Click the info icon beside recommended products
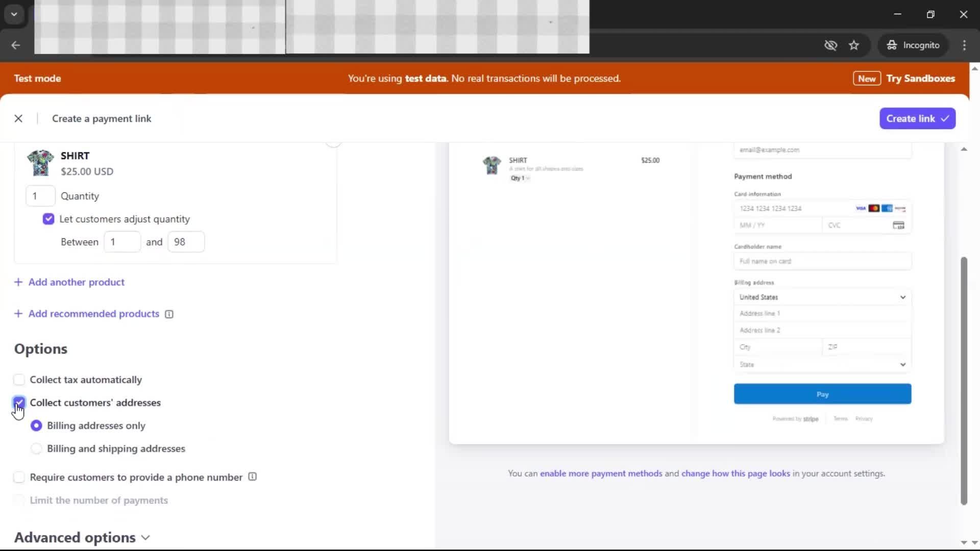This screenshot has height=551, width=980. (x=169, y=314)
